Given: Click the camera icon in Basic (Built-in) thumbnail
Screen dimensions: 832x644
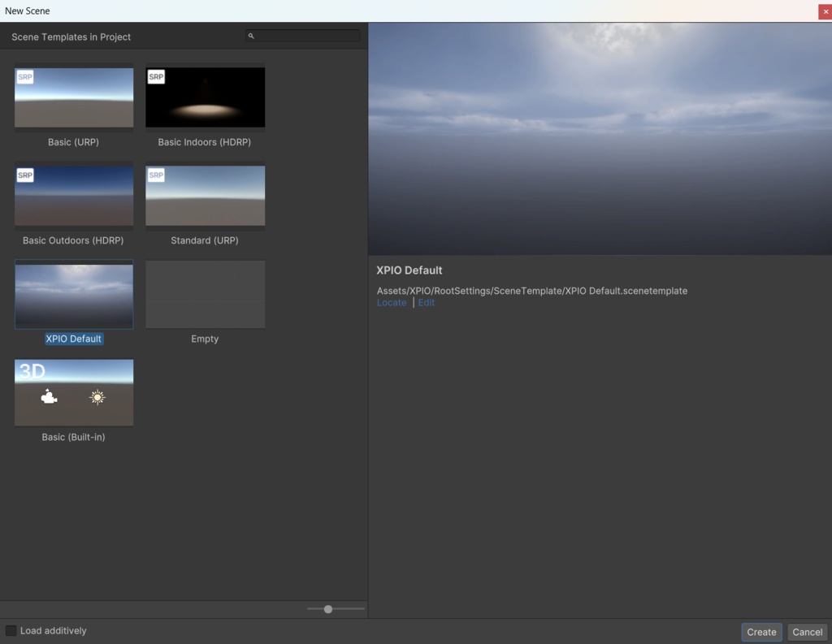Looking at the screenshot, I should 49,397.
